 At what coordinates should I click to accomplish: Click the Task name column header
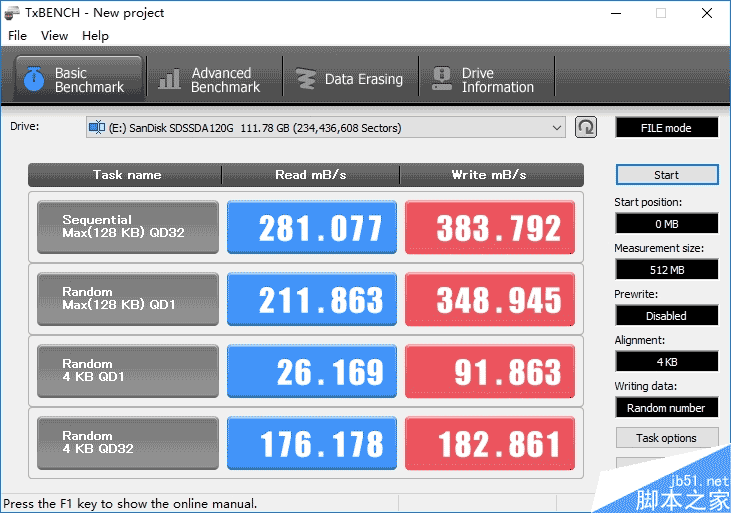coord(125,175)
